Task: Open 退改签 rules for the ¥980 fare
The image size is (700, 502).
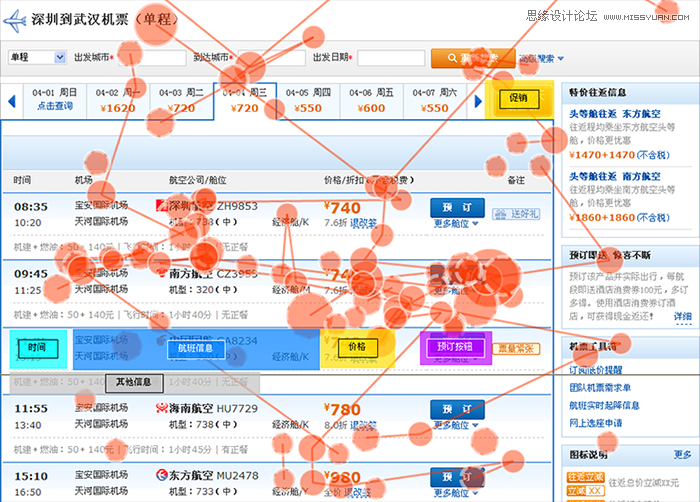Action: coord(360,493)
